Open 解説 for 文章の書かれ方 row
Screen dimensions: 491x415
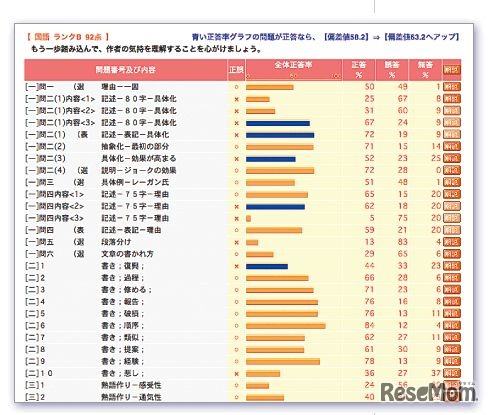click(452, 254)
